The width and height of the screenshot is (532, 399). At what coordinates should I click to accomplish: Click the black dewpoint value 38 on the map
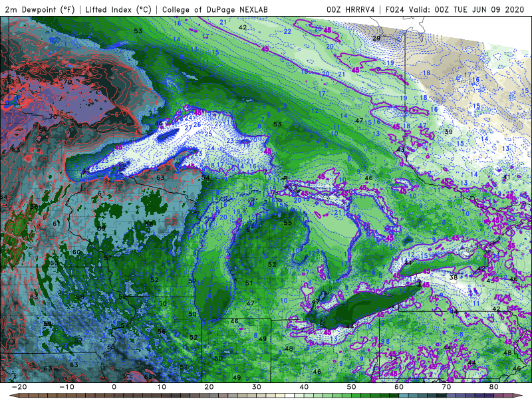[454, 277]
